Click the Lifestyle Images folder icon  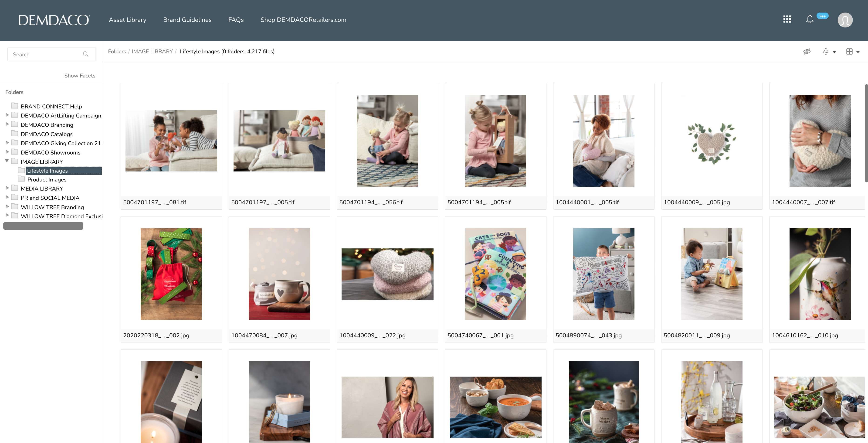coord(21,170)
